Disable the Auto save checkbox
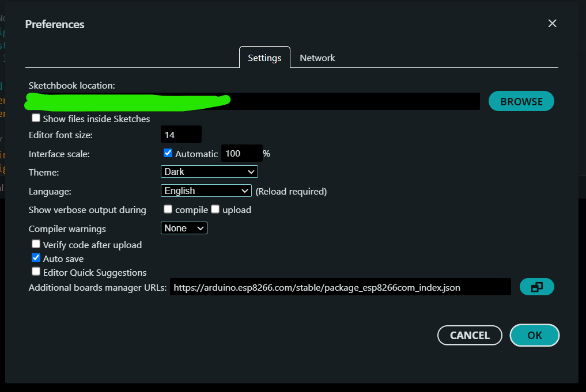 click(x=36, y=258)
